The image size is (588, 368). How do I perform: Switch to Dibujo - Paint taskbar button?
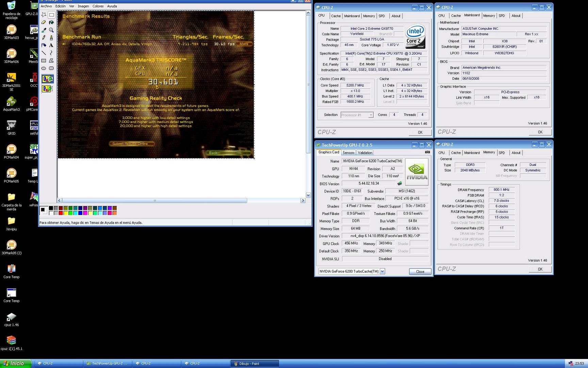[x=255, y=364]
